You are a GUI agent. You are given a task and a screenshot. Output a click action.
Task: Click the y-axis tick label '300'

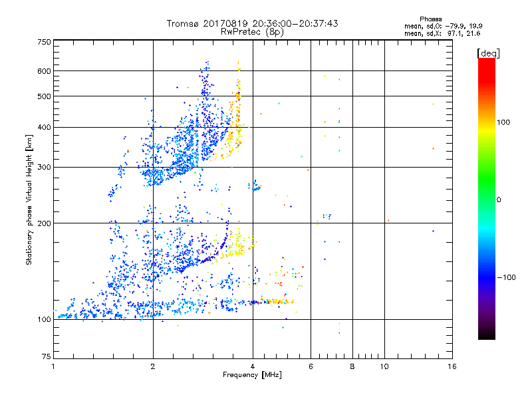[44, 167]
